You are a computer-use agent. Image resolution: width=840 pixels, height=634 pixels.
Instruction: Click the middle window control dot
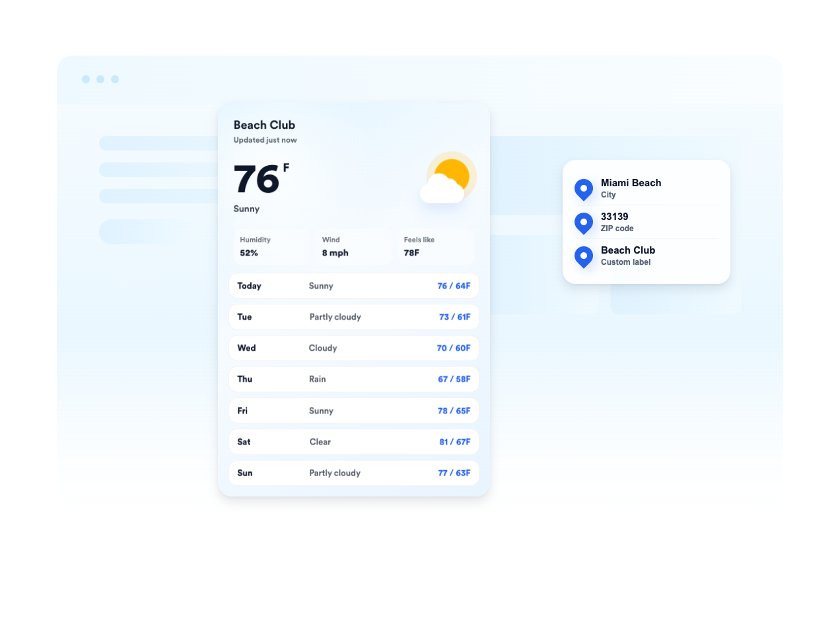tap(100, 79)
